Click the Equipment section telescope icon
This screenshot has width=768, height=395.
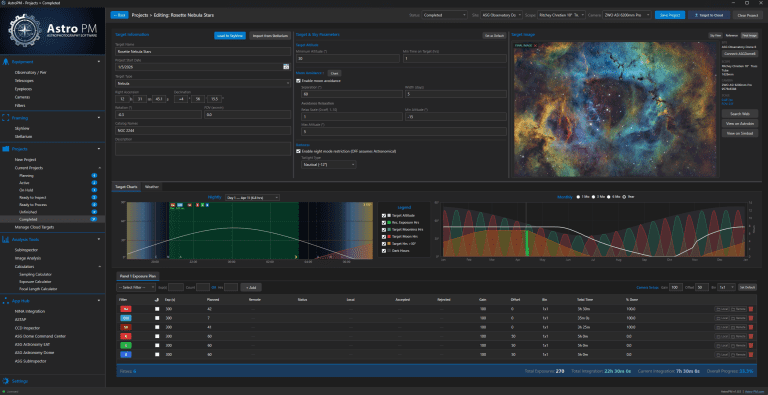[5, 62]
